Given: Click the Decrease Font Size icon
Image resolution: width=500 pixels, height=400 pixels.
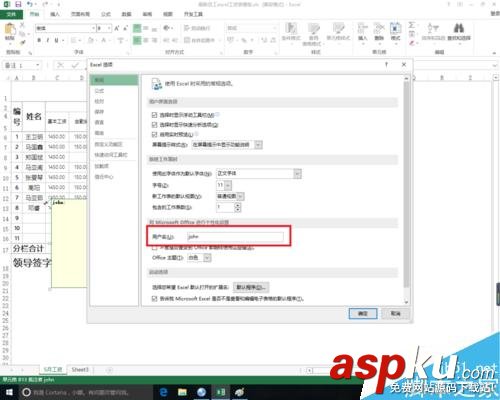Looking at the screenshot, I should (125, 28).
